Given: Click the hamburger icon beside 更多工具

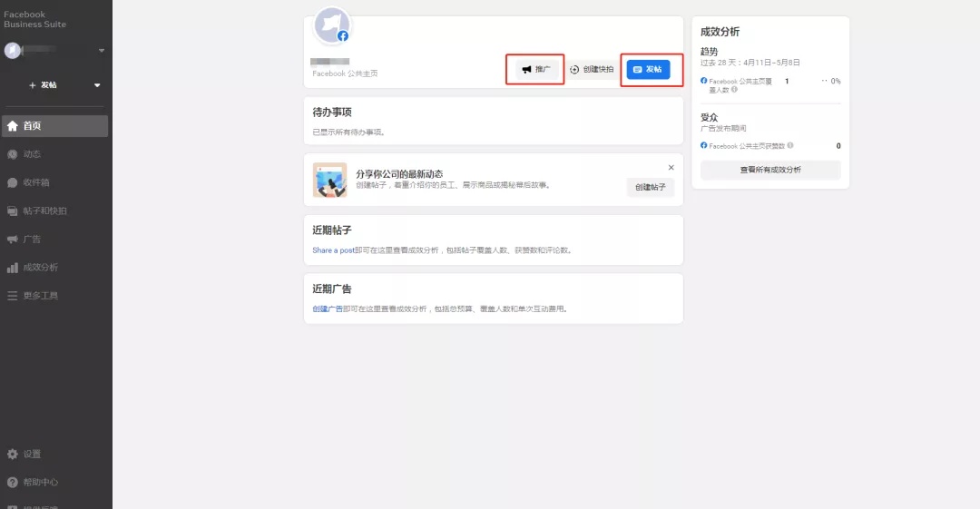Looking at the screenshot, I should (13, 296).
